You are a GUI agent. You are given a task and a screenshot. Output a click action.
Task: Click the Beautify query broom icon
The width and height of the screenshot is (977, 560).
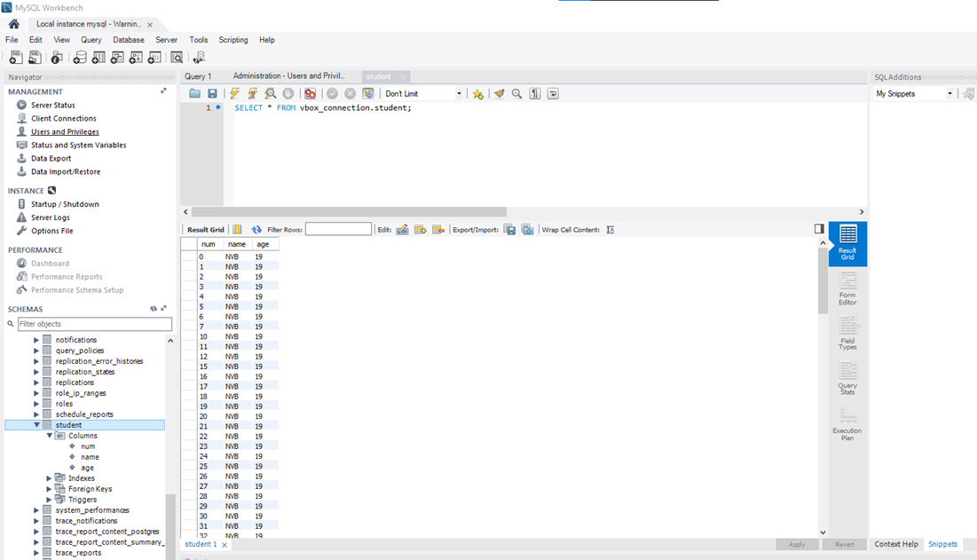point(499,93)
